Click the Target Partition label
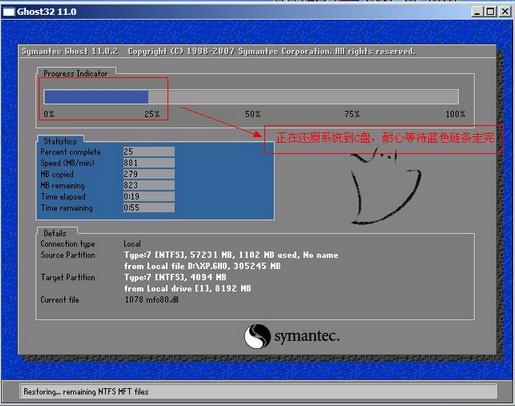The height and width of the screenshot is (406, 515). coord(68,277)
